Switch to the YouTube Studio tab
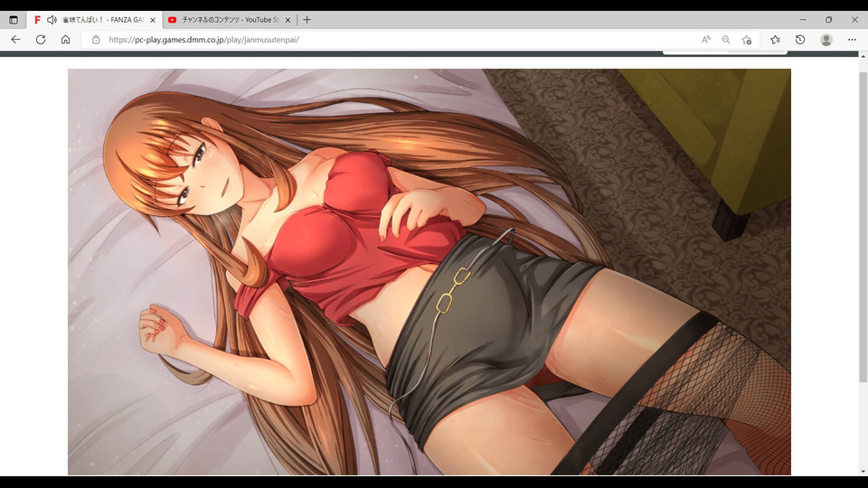This screenshot has width=868, height=488. 229,20
